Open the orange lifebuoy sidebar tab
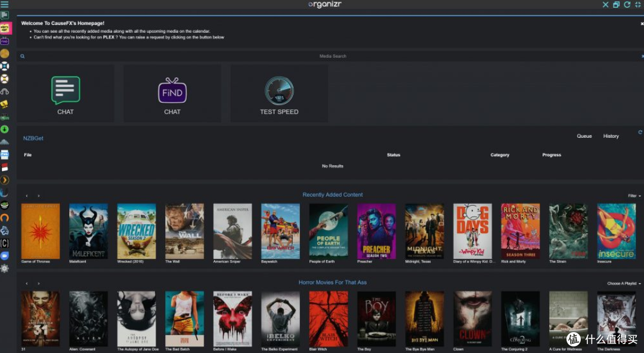This screenshot has width=644, height=353. tap(5, 79)
